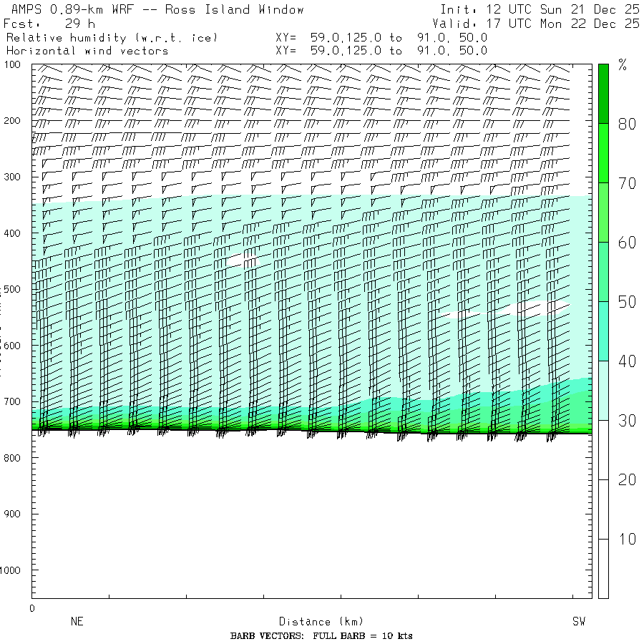The width and height of the screenshot is (644, 644).
Task: Click the 500 tick label on pressure axis
Action: point(15,289)
